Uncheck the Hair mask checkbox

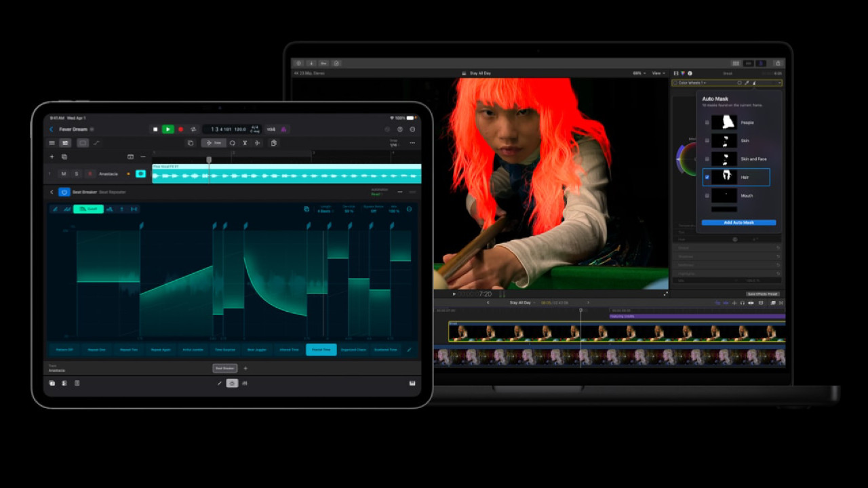click(707, 178)
